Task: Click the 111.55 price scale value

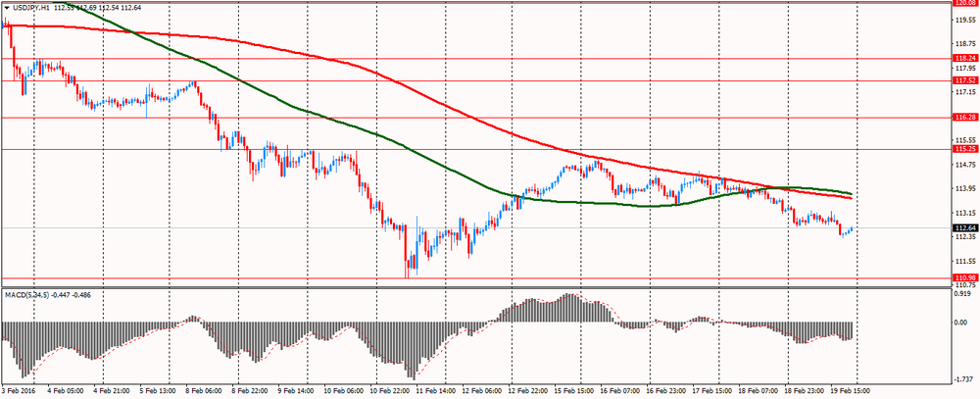Action: [x=965, y=261]
